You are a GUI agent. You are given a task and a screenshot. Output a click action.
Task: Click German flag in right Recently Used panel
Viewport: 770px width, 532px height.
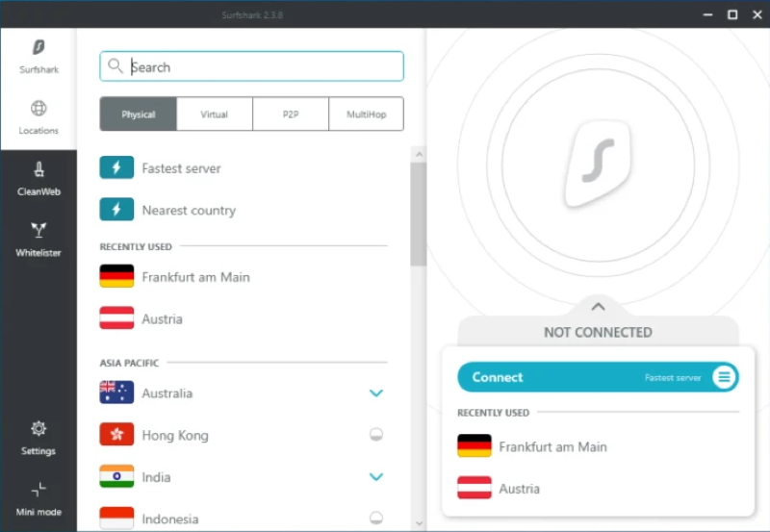pos(474,446)
